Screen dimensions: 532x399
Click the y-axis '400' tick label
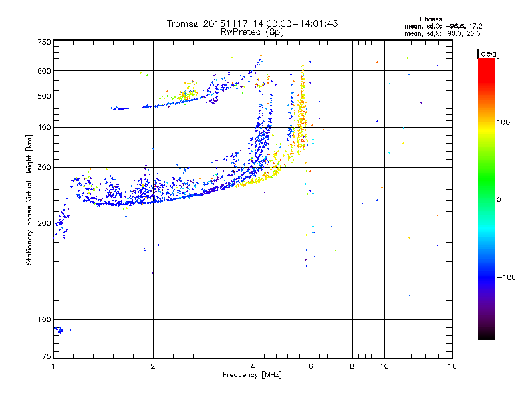(44, 127)
